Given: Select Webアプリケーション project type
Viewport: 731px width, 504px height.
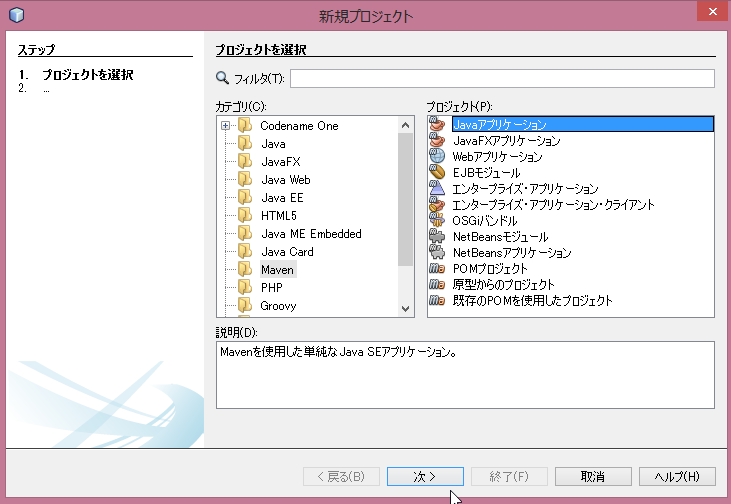Looking at the screenshot, I should coord(497,156).
